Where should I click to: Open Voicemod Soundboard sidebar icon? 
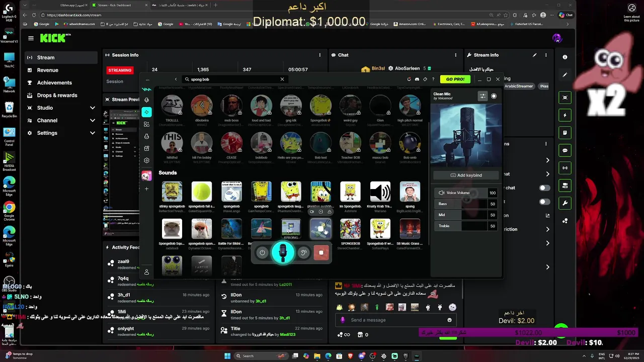pos(146,124)
